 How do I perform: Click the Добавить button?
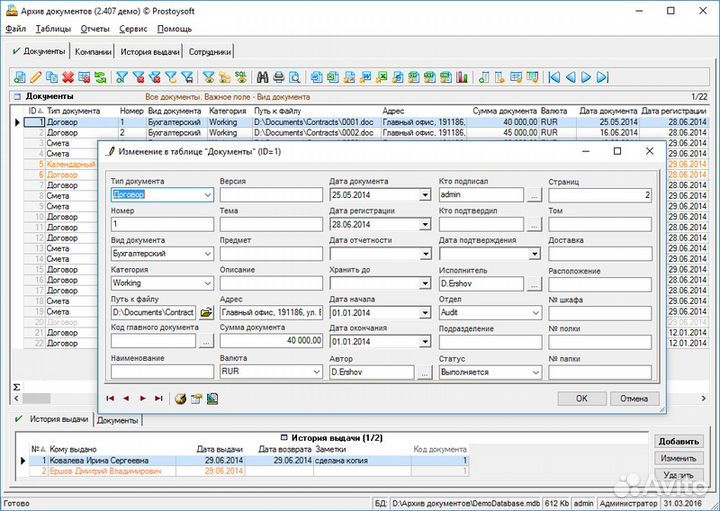677,441
